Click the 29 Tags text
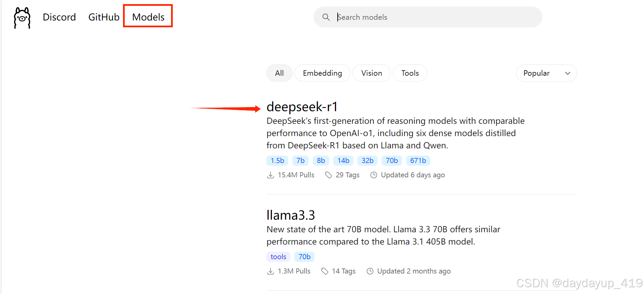The image size is (644, 294). click(x=348, y=175)
